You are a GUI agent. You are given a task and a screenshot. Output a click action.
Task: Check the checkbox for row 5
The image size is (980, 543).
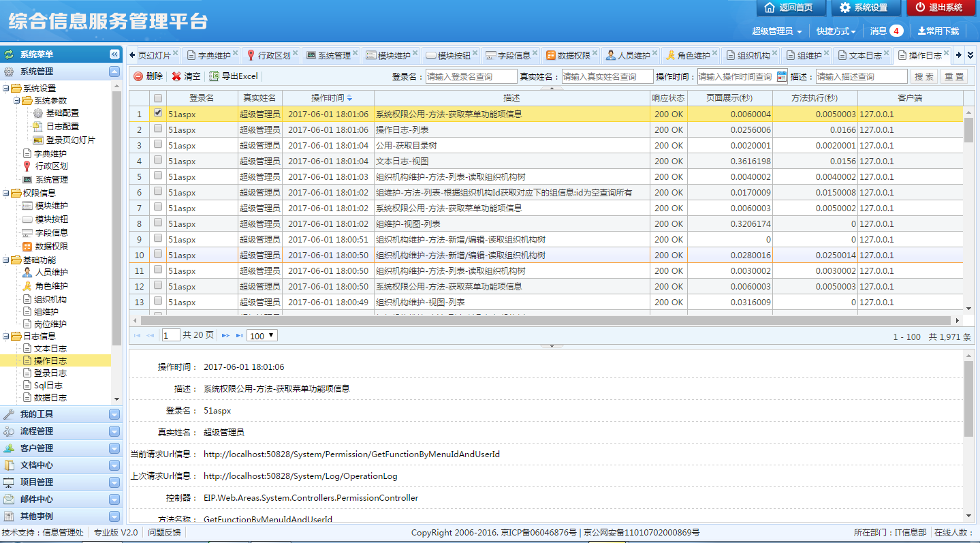(158, 176)
